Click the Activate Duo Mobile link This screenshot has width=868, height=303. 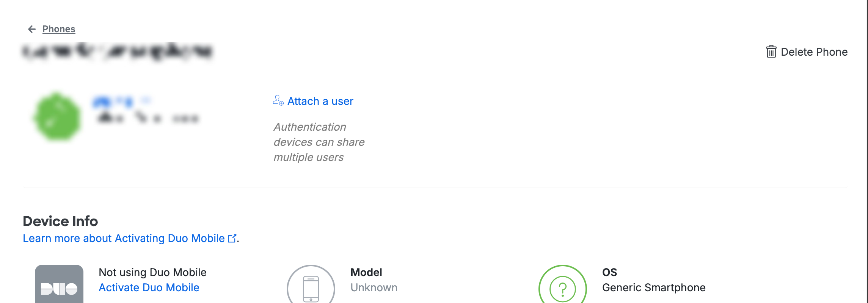point(149,287)
